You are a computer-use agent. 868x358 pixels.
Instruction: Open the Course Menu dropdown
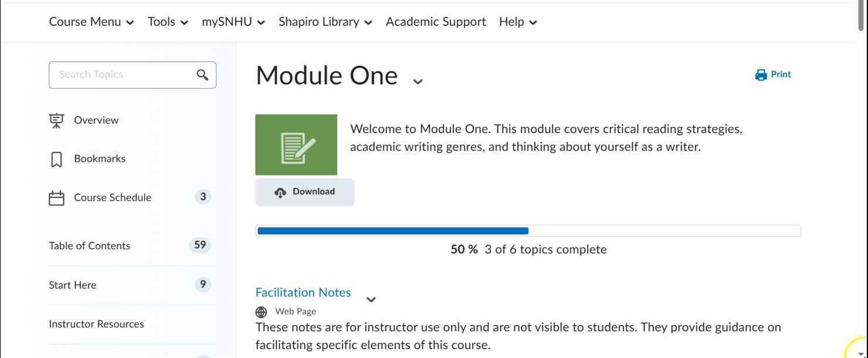tap(91, 22)
